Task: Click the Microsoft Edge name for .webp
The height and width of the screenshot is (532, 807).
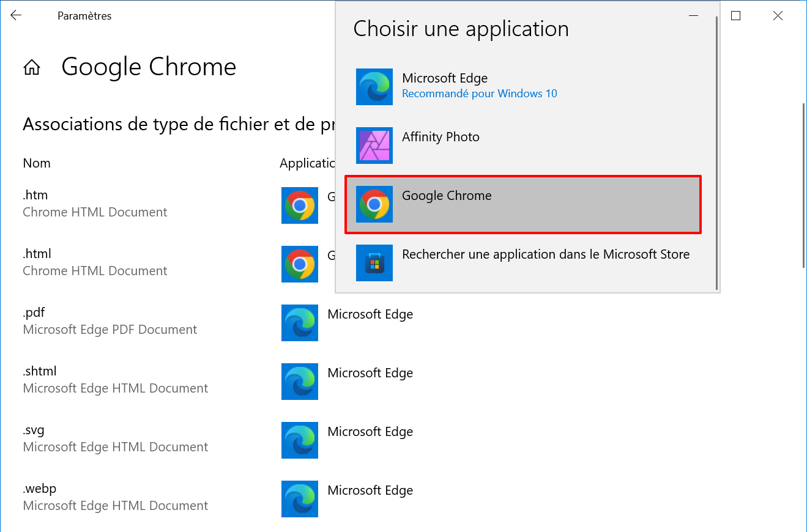Action: [x=370, y=490]
